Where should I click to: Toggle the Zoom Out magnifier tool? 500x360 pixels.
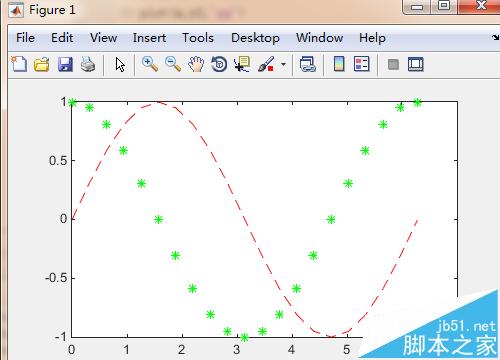(173, 64)
